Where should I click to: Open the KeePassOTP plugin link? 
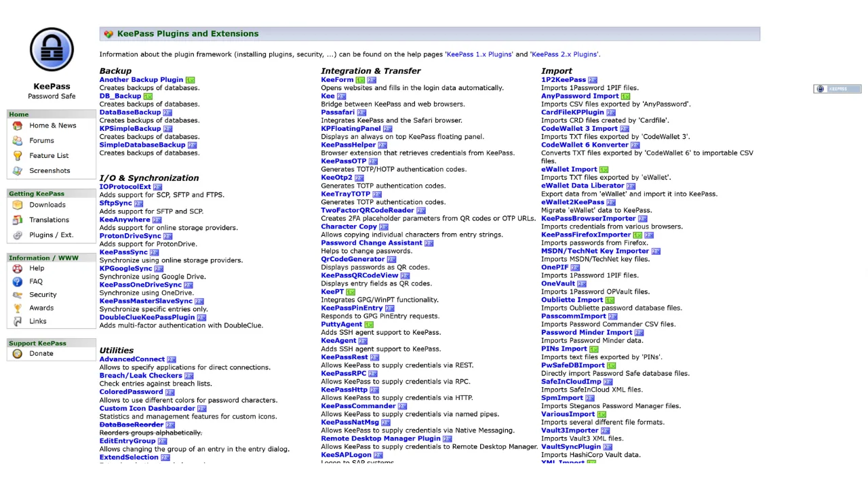(x=343, y=161)
